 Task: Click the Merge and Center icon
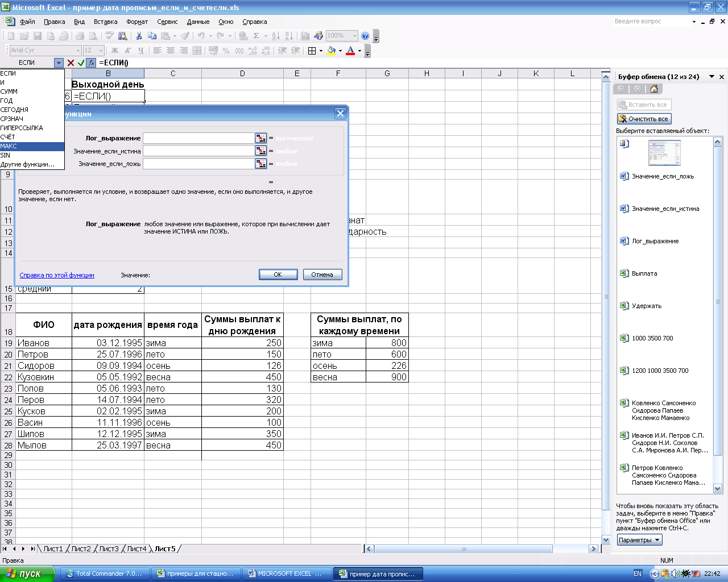pos(197,51)
